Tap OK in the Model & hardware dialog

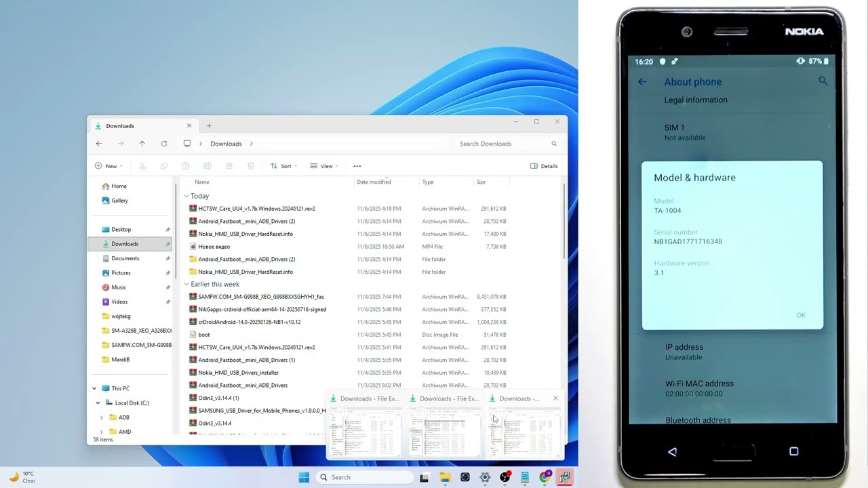coord(801,315)
